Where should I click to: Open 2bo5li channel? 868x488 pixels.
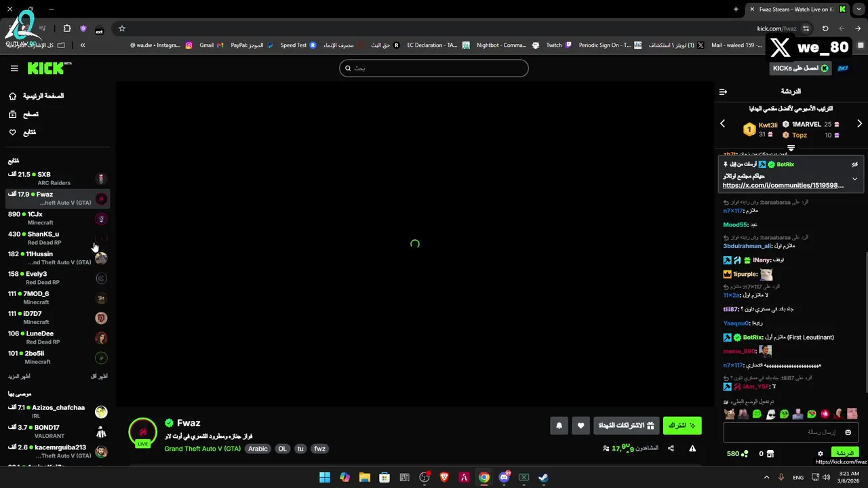pos(58,357)
